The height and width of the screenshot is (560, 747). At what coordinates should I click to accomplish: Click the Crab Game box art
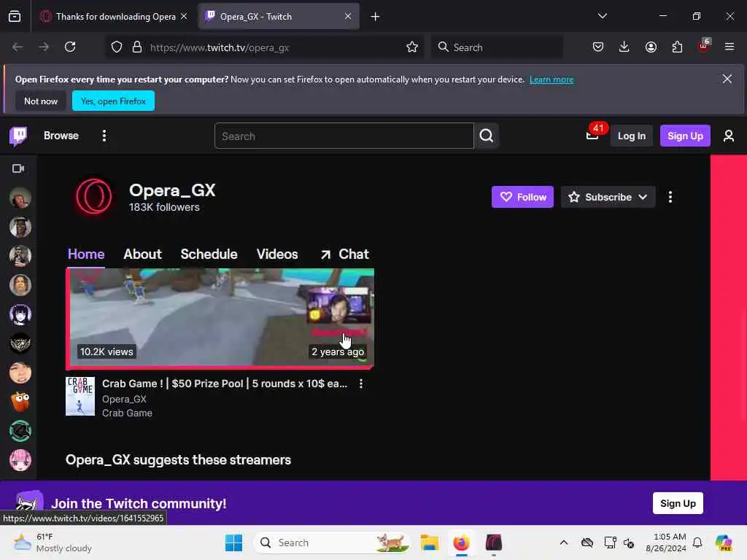[x=80, y=396]
